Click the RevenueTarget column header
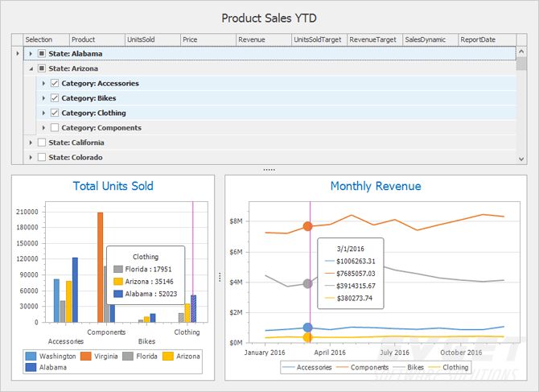Viewport: 539px width, 392px height. (x=375, y=39)
